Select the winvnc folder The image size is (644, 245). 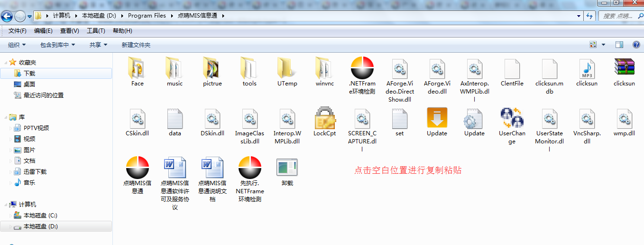tap(324, 68)
